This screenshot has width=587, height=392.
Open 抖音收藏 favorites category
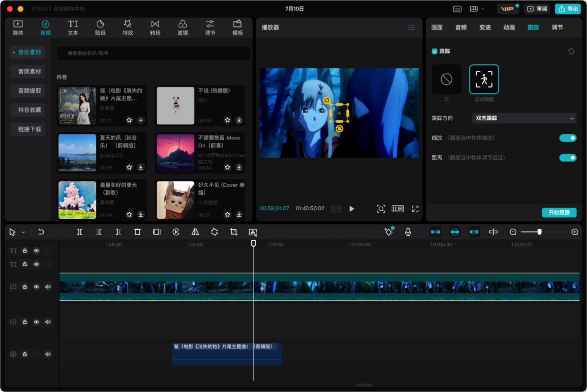pos(29,110)
